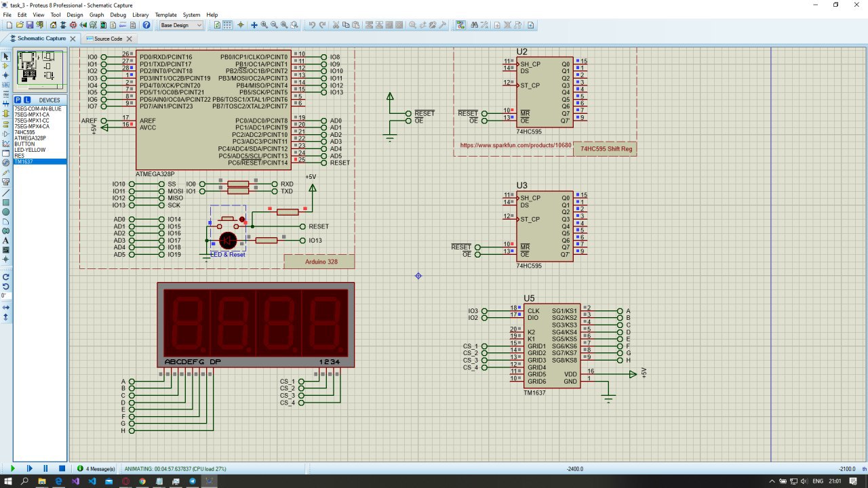This screenshot has height=488, width=868.
Task: Click the P pick devices button
Action: [x=18, y=100]
